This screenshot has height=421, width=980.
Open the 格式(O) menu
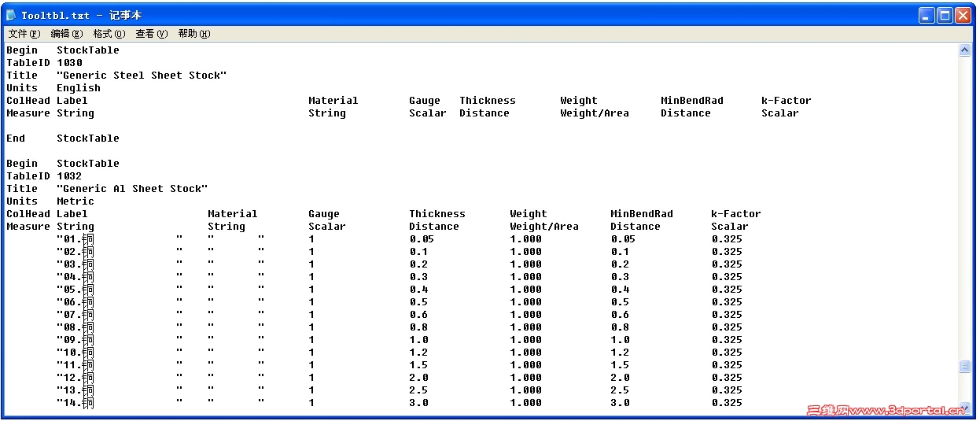109,34
